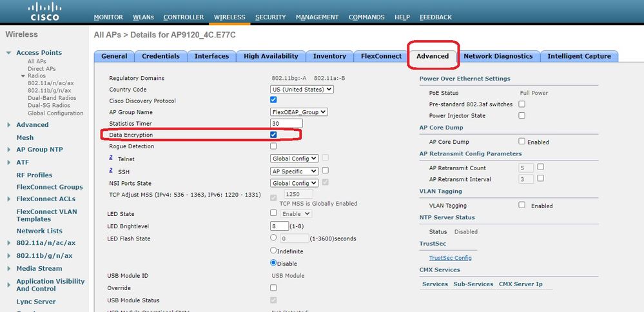Switch to the Credentials tab
This screenshot has width=644, height=312.
tap(161, 56)
